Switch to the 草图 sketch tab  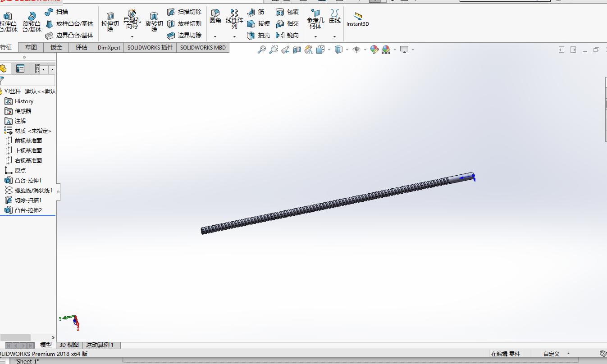click(x=31, y=48)
